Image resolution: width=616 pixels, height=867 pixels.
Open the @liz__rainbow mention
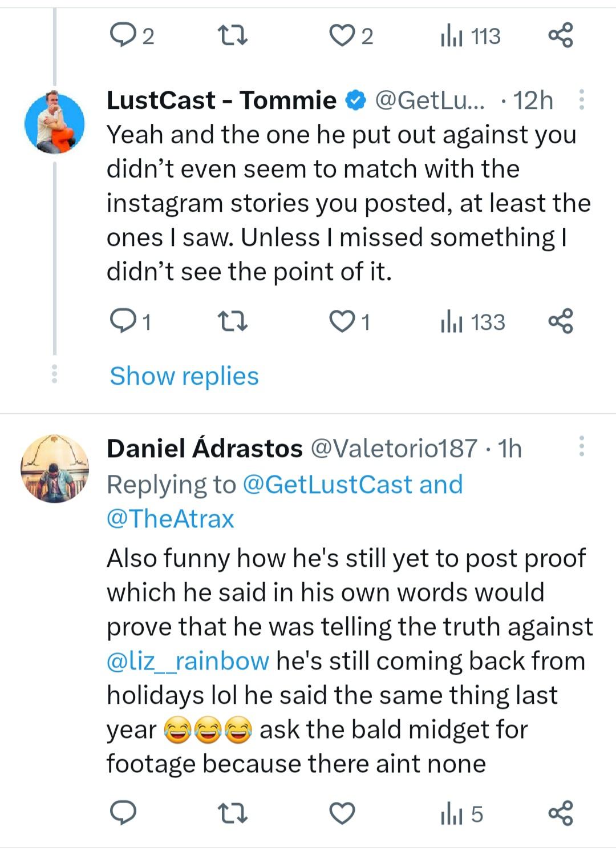[188, 661]
